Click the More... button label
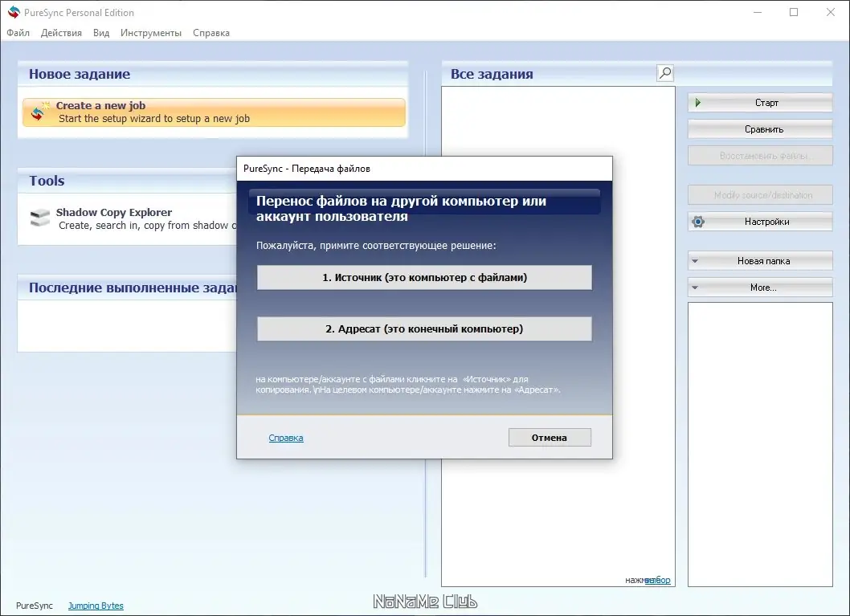Viewport: 850px width, 616px height. [763, 288]
